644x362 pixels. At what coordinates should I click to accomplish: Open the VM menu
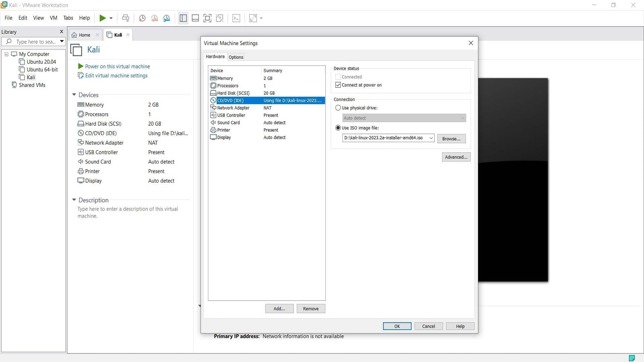click(53, 18)
